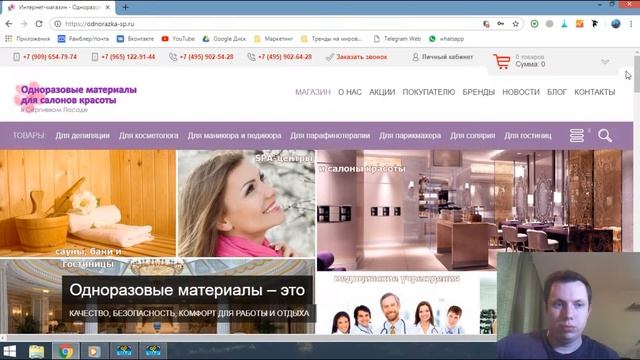This screenshot has height=360, width=640.
Task: Open НОВОСТИ menu item
Action: tap(521, 92)
